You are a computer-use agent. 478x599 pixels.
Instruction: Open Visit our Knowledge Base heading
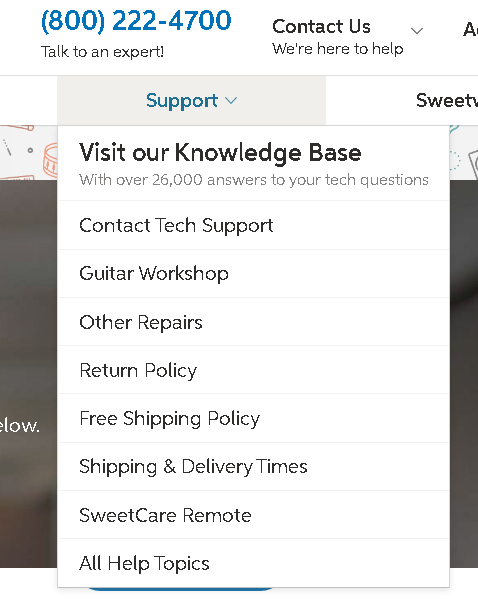tap(220, 152)
